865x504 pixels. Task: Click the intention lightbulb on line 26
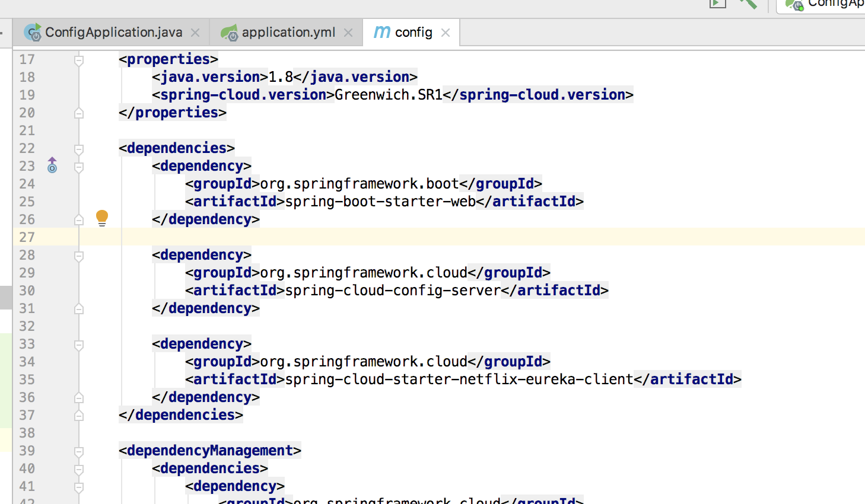pyautogui.click(x=102, y=218)
